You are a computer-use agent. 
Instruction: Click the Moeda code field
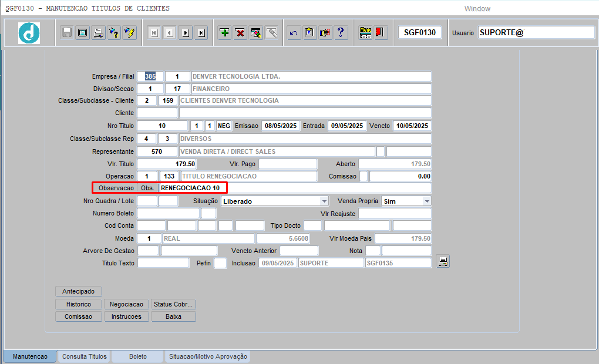coord(149,238)
